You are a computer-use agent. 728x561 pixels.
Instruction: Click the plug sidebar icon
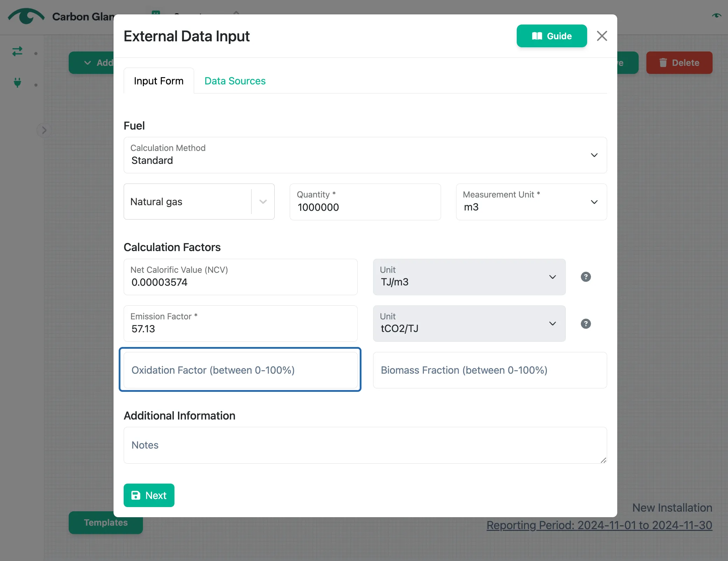click(x=17, y=83)
